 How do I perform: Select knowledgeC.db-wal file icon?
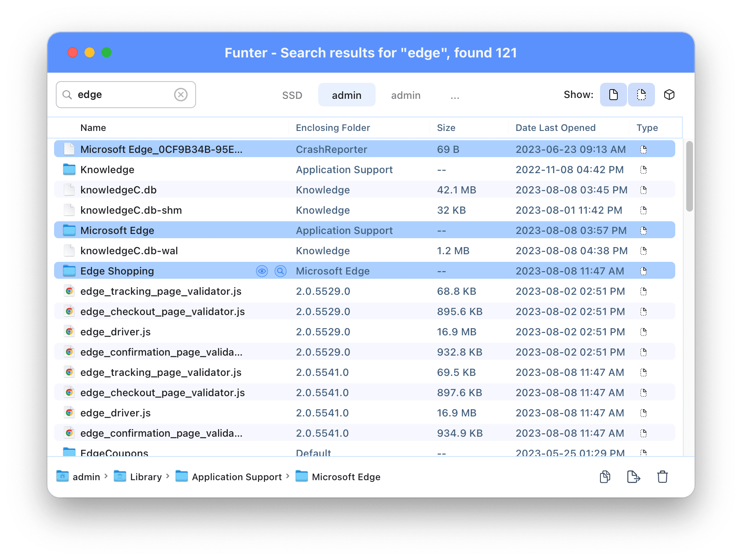(69, 250)
